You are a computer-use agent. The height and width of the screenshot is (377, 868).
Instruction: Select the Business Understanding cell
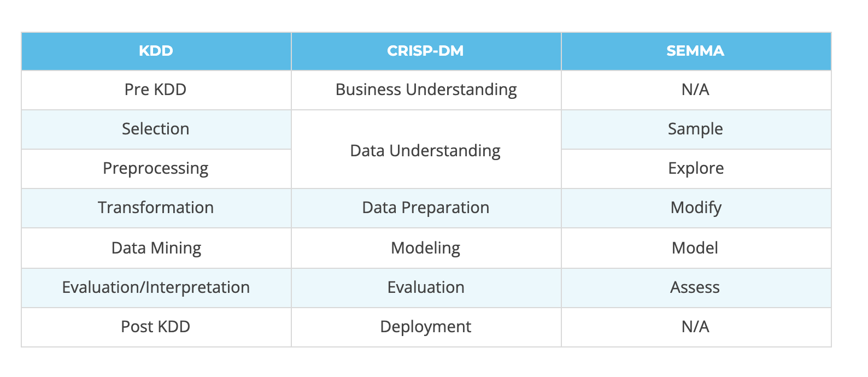(426, 90)
